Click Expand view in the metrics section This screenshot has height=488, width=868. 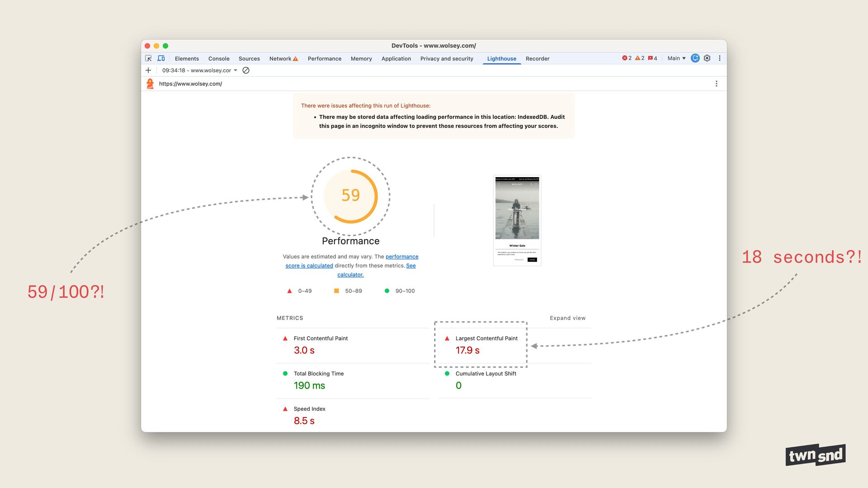coord(567,318)
